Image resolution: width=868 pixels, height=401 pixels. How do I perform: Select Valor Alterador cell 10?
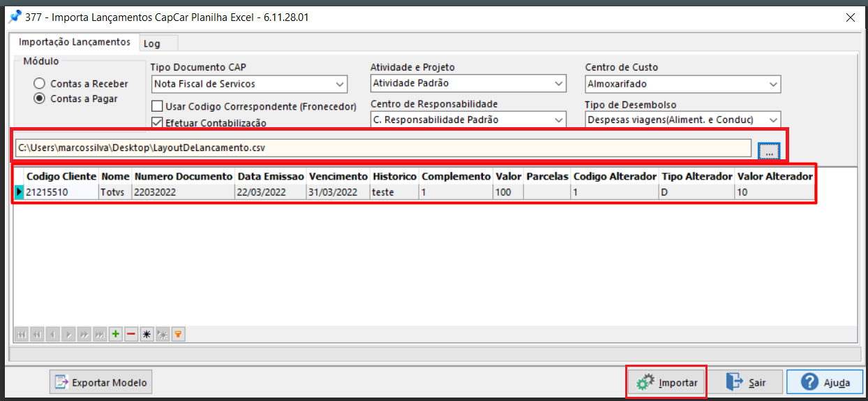click(775, 192)
